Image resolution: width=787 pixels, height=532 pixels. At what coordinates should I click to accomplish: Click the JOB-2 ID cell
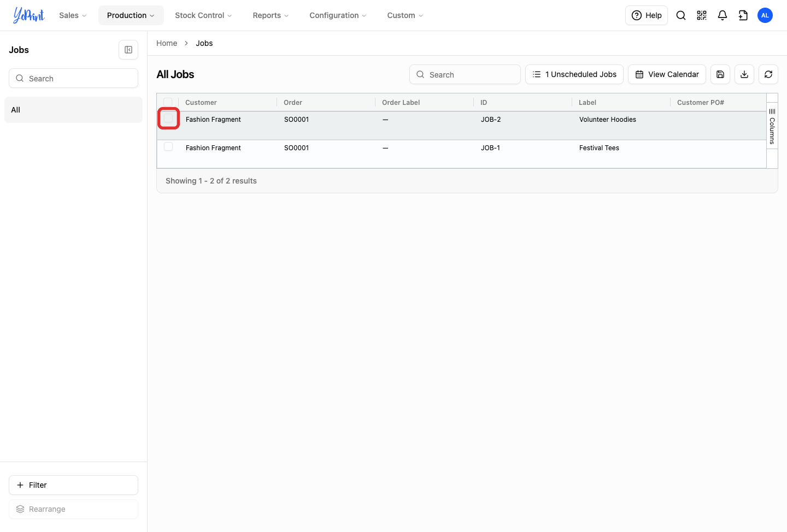(491, 120)
